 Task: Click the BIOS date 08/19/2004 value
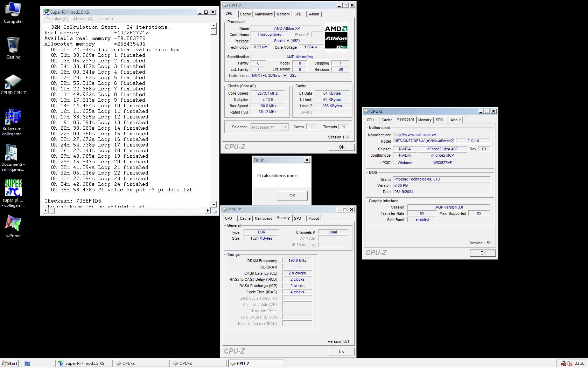pyautogui.click(x=442, y=192)
